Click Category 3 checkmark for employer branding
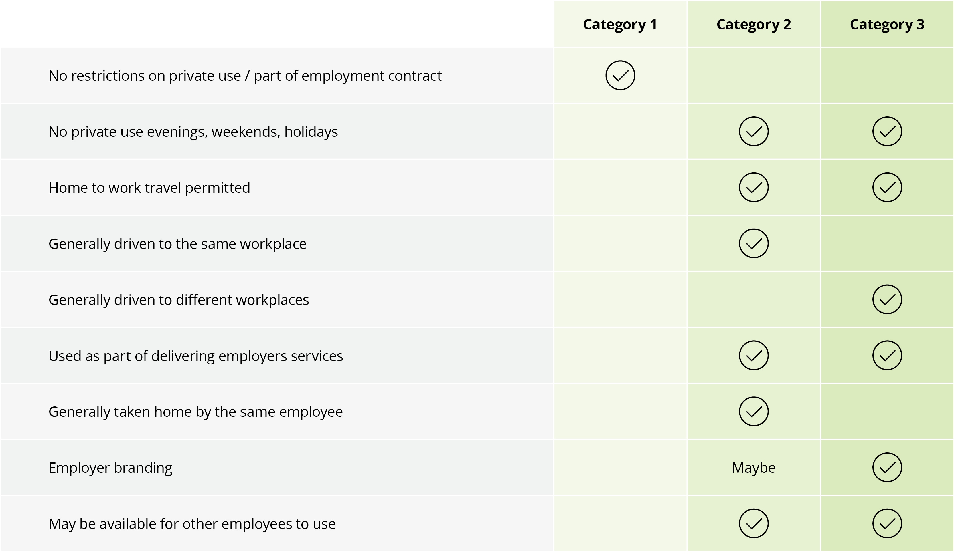Image resolution: width=954 pixels, height=560 pixels. 887,467
